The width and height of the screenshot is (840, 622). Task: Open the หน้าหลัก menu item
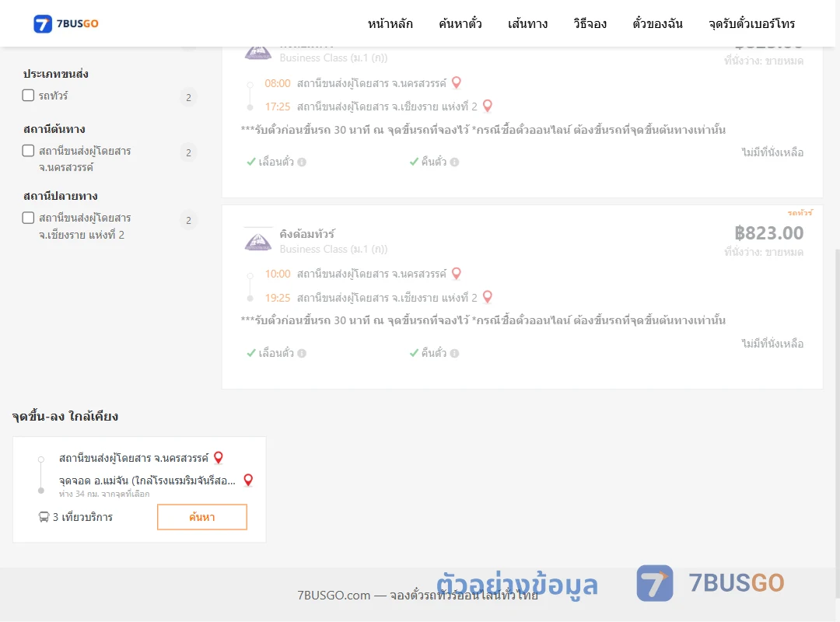pos(390,23)
